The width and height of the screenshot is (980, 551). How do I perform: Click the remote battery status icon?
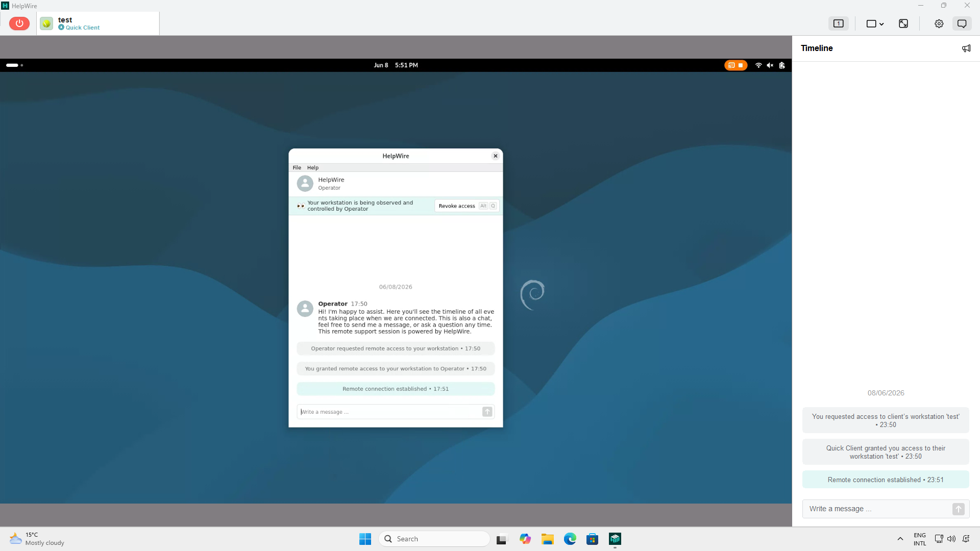[782, 65]
